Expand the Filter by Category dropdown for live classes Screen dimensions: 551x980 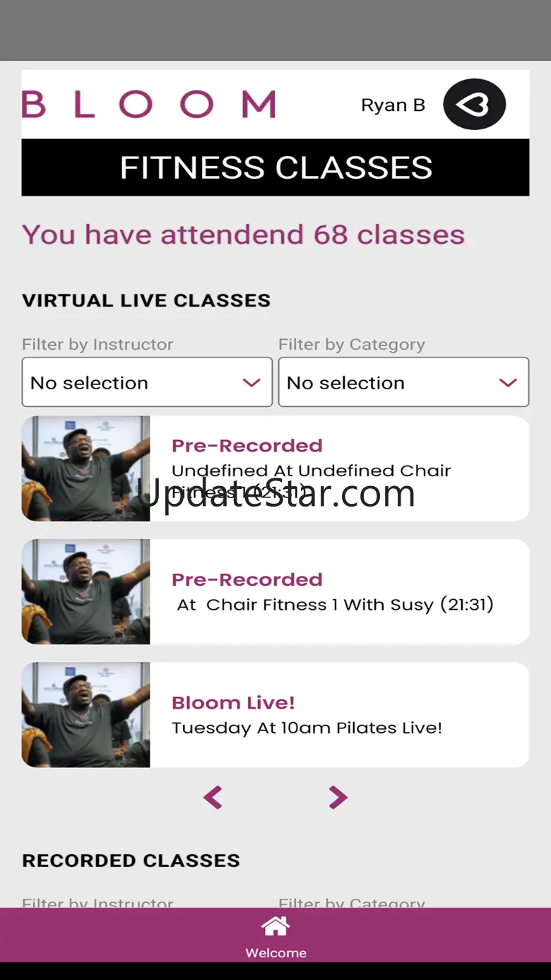[403, 382]
